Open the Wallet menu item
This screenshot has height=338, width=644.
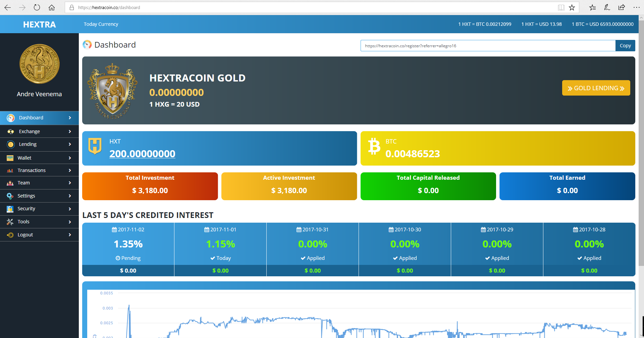pos(39,158)
